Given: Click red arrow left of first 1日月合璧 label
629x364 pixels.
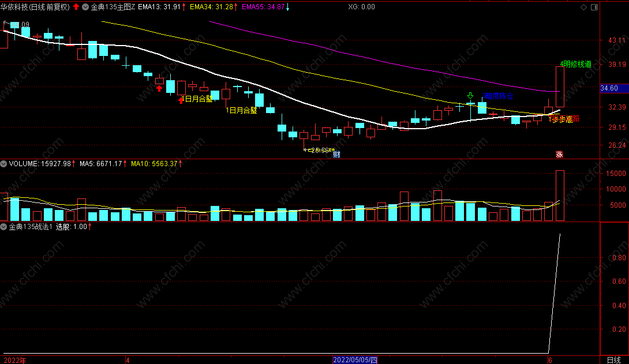Looking at the screenshot, I should pos(181,100).
